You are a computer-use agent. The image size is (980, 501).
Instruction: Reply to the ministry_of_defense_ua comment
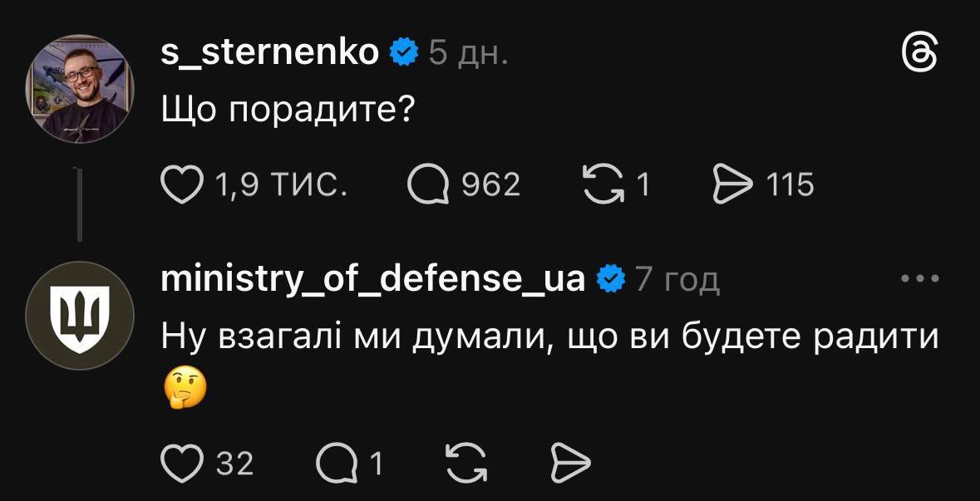point(336,463)
